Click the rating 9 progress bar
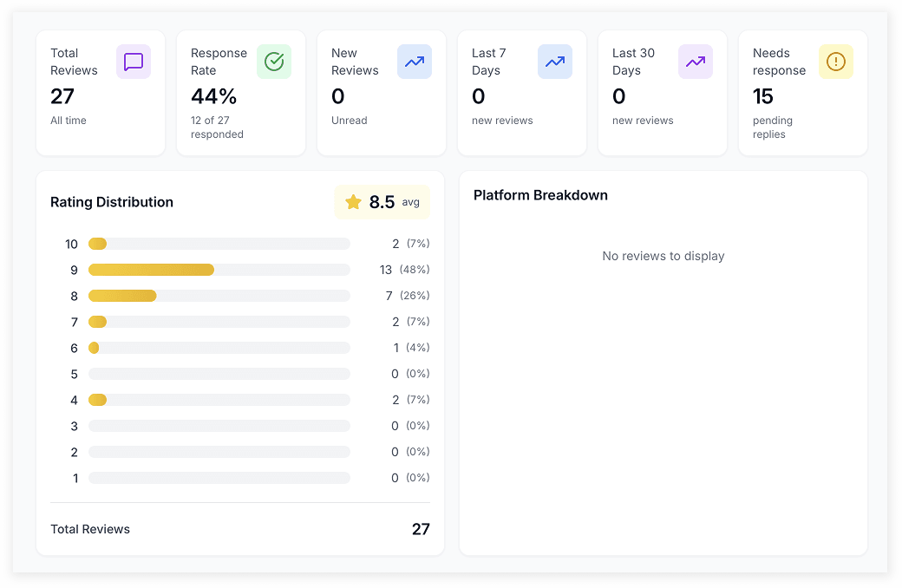The height and width of the screenshot is (588, 902). pos(219,269)
